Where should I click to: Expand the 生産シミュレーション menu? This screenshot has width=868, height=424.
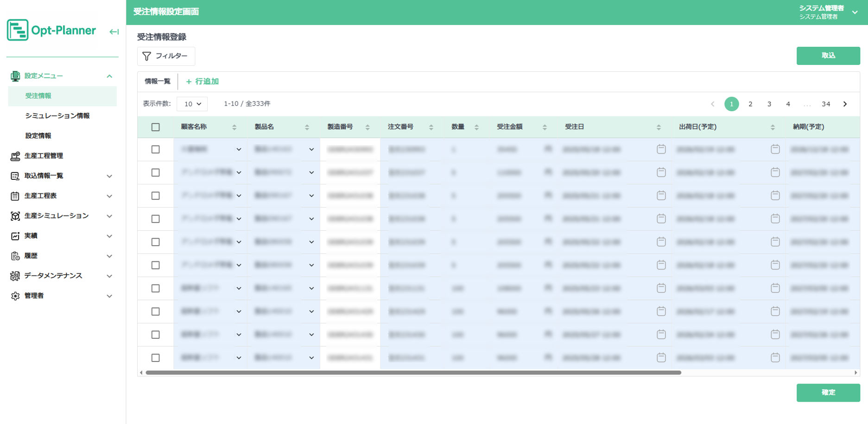point(109,216)
